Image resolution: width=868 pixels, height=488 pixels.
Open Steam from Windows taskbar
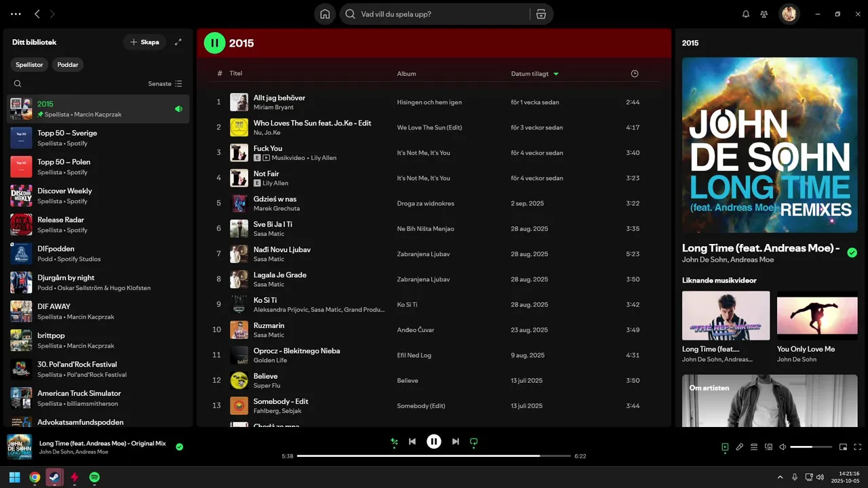[x=54, y=477]
